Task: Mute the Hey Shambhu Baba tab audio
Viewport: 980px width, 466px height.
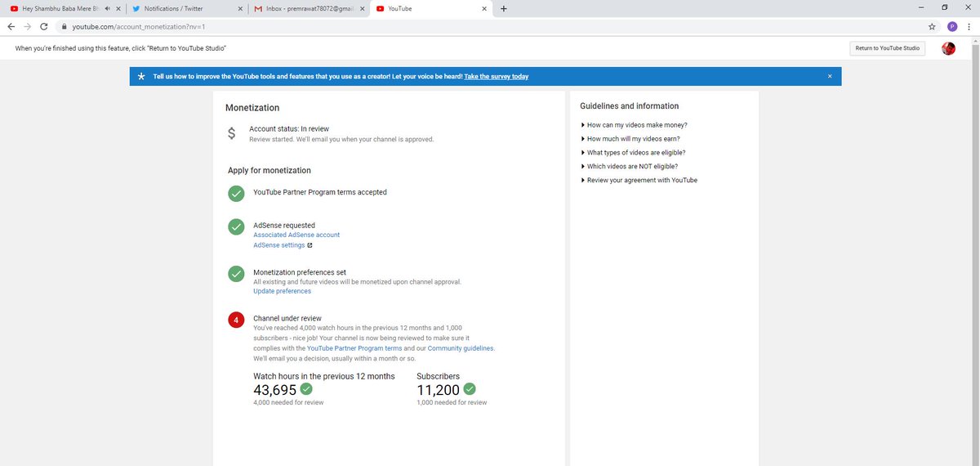Action: click(x=107, y=8)
